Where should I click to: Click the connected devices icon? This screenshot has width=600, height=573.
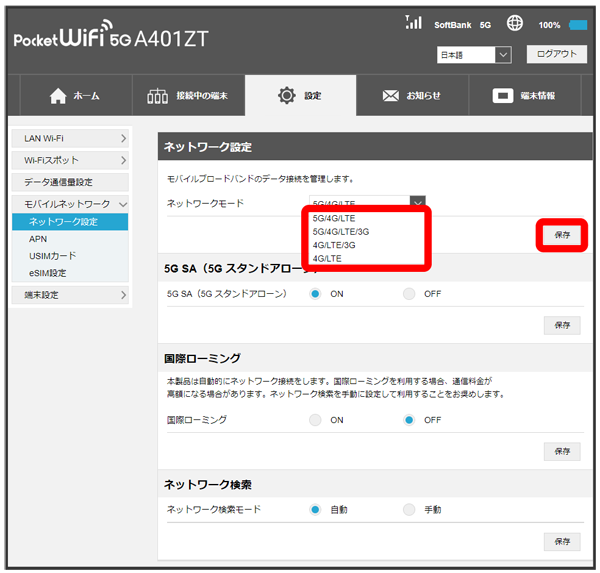pyautogui.click(x=157, y=96)
